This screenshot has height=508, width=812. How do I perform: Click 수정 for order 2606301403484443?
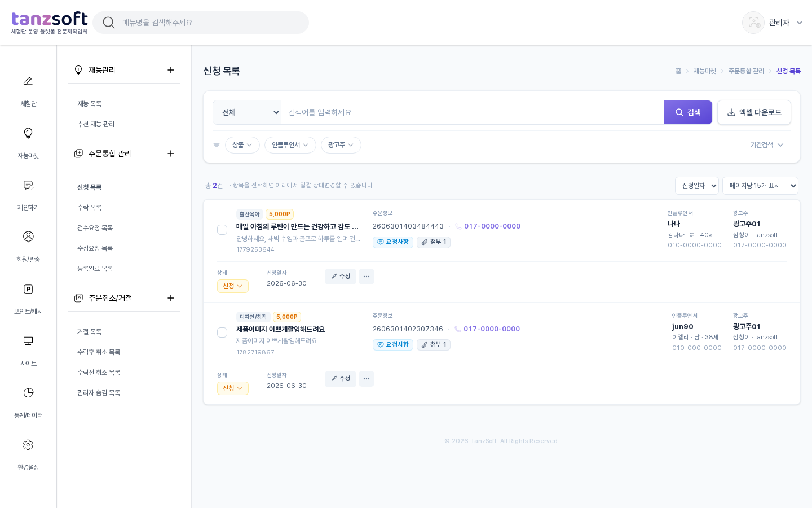click(x=341, y=277)
